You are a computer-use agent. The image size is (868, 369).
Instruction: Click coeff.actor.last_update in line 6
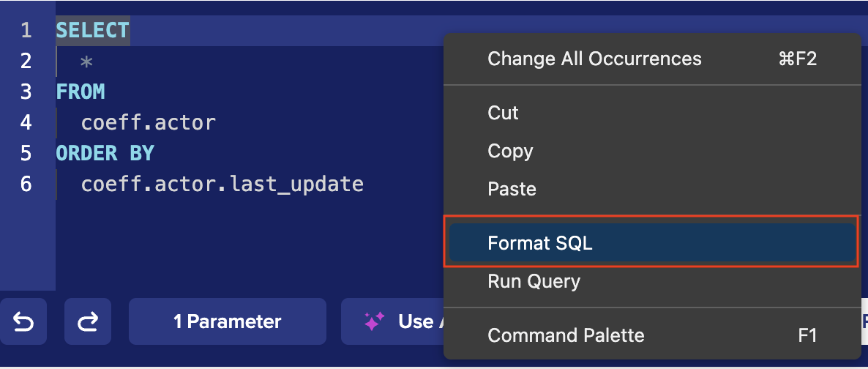pos(222,184)
